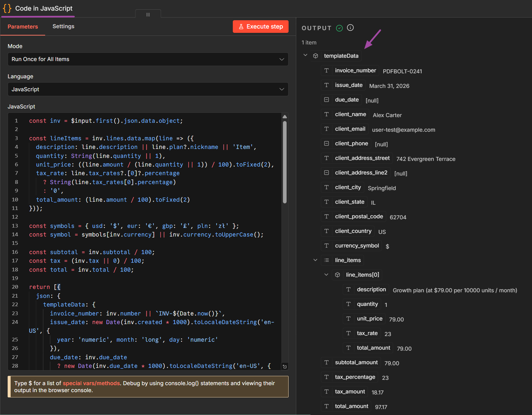This screenshot has height=415, width=532.
Task: Click the null indicator icon beside due_date
Action: tap(326, 100)
